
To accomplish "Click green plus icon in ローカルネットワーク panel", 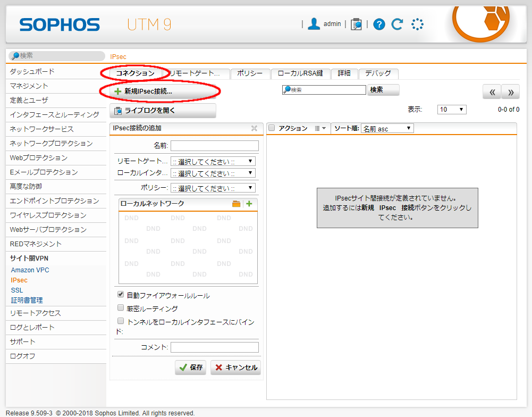I will pos(249,204).
